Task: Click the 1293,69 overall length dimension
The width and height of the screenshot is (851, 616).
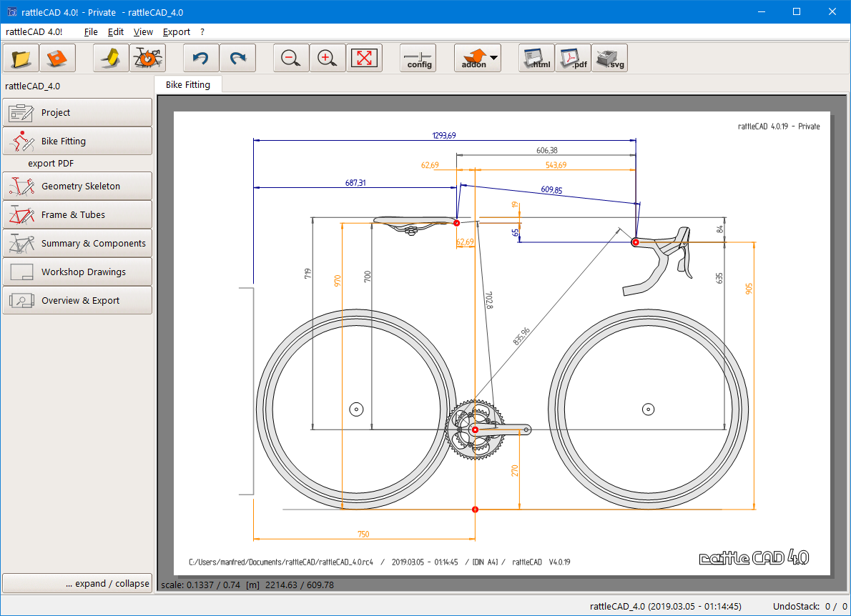Action: pos(444,136)
